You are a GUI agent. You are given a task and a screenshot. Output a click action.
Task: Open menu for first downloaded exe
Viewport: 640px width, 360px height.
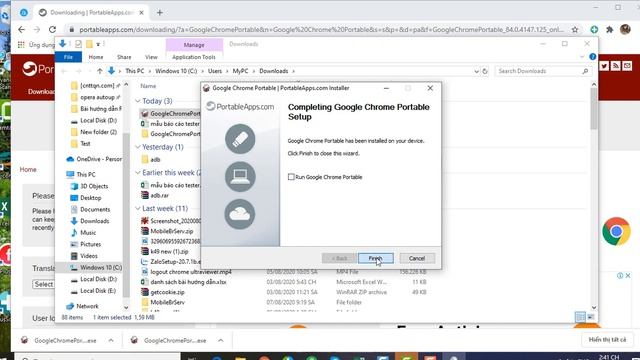[x=111, y=340]
